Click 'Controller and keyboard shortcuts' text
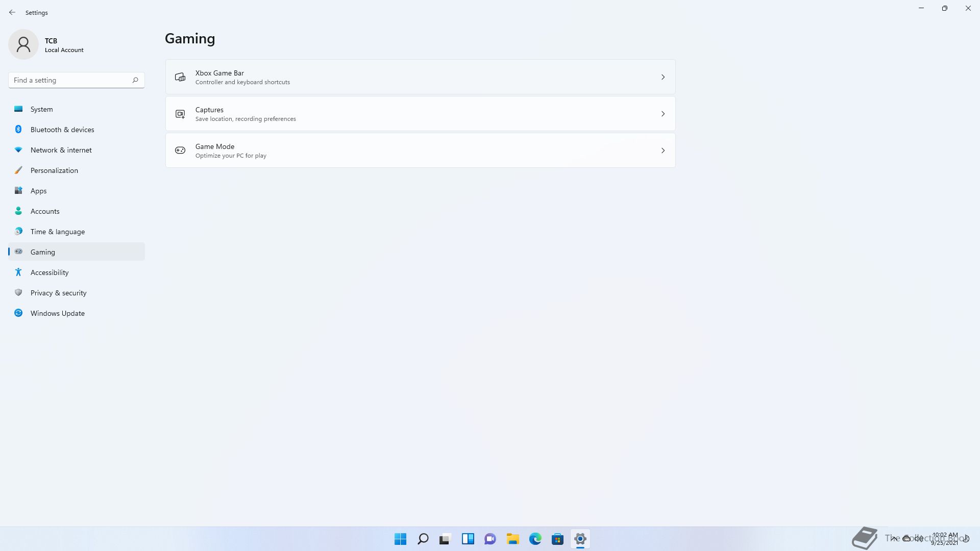Viewport: 980px width, 551px height. pos(242,82)
